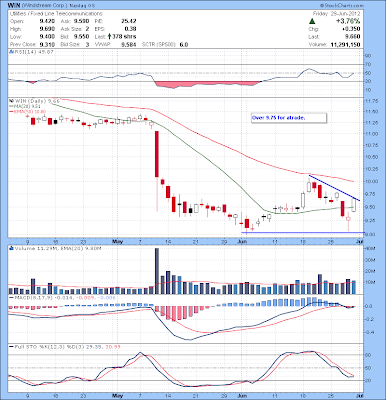Click the Volume figure 11,291,150

pyautogui.click(x=345, y=44)
